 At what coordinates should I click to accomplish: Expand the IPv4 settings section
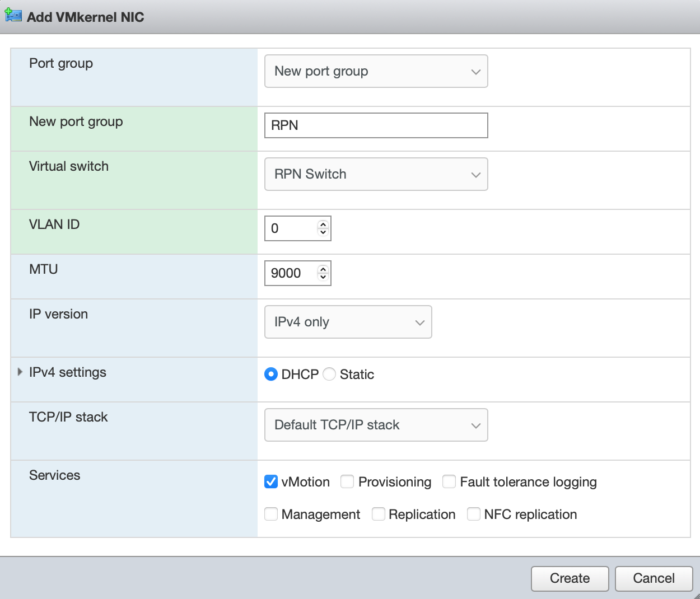[x=20, y=372]
